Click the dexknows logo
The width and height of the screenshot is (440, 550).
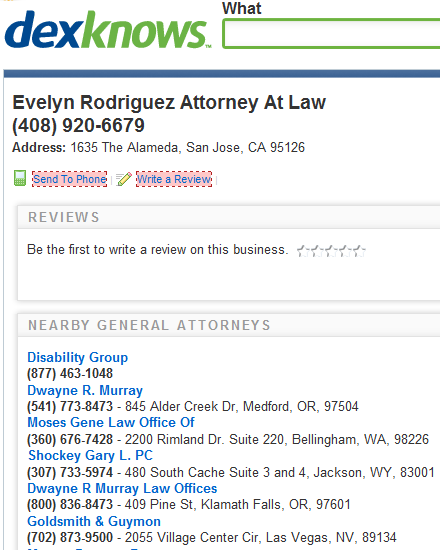(108, 29)
